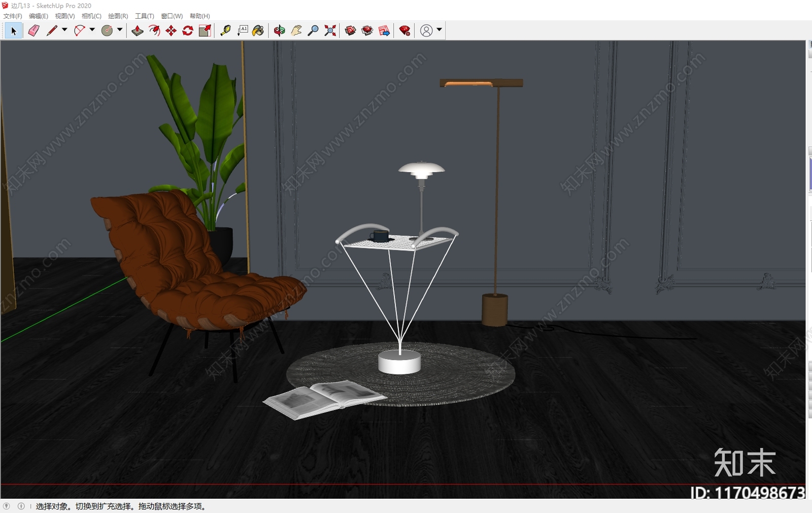This screenshot has width=812, height=513.
Task: Choose the Move tool
Action: coord(171,31)
